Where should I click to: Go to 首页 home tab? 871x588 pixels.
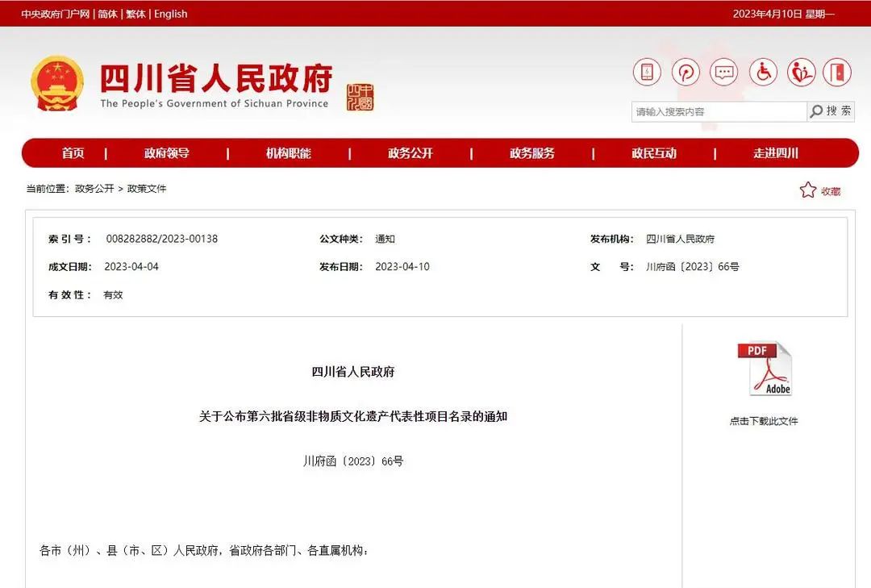(x=73, y=152)
